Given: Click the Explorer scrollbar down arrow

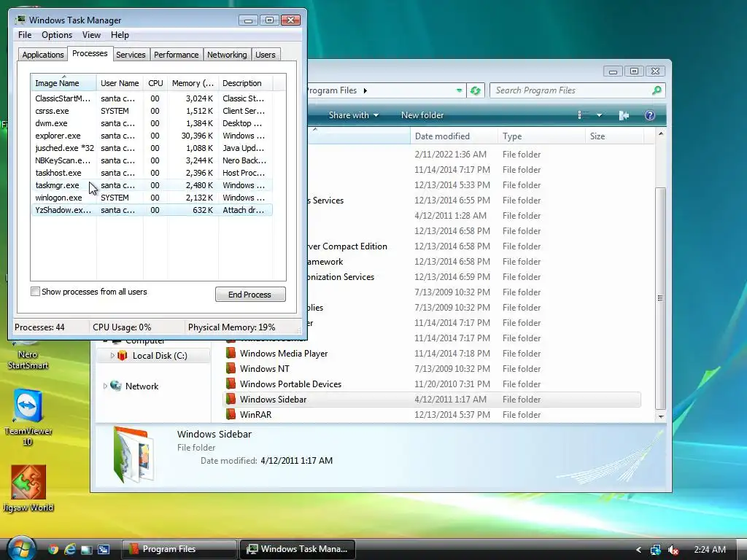Looking at the screenshot, I should pos(660,416).
